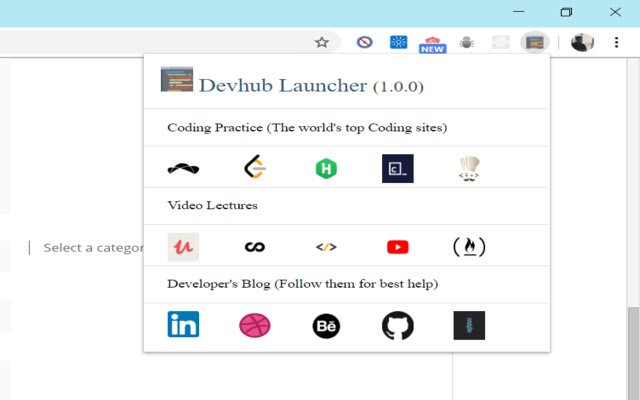Open the dark square blog icon
This screenshot has width=640, height=400.
coord(469,325)
